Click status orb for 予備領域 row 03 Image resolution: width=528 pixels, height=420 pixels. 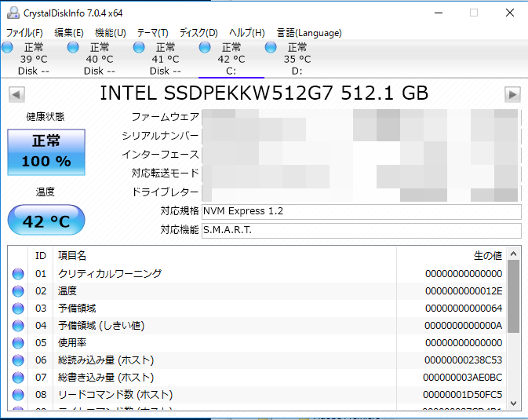coord(18,309)
